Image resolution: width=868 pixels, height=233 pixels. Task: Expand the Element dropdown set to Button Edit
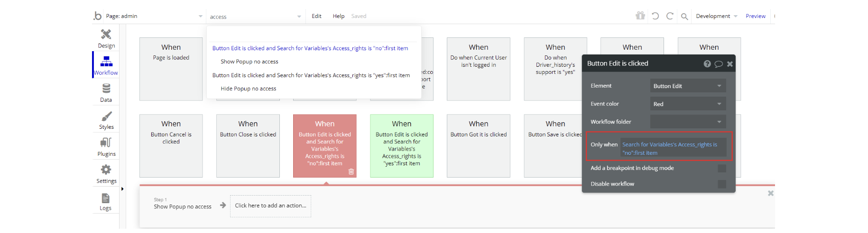(x=687, y=86)
